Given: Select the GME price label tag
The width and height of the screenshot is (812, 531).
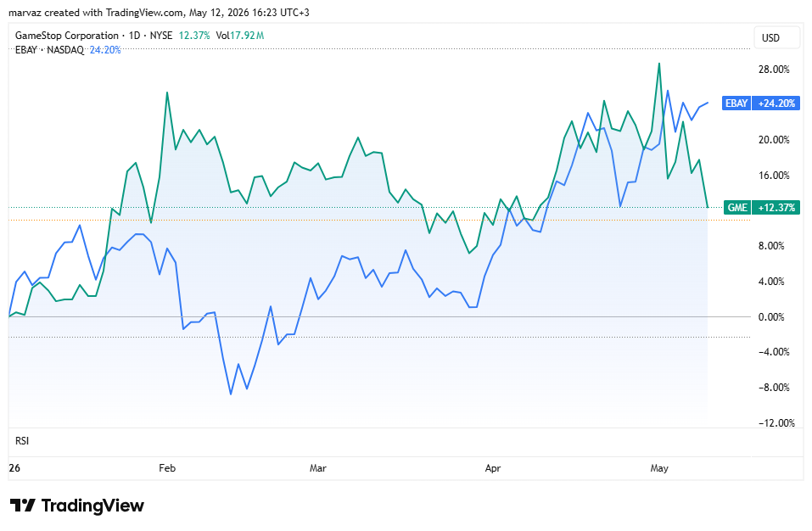Looking at the screenshot, I should coord(737,208).
